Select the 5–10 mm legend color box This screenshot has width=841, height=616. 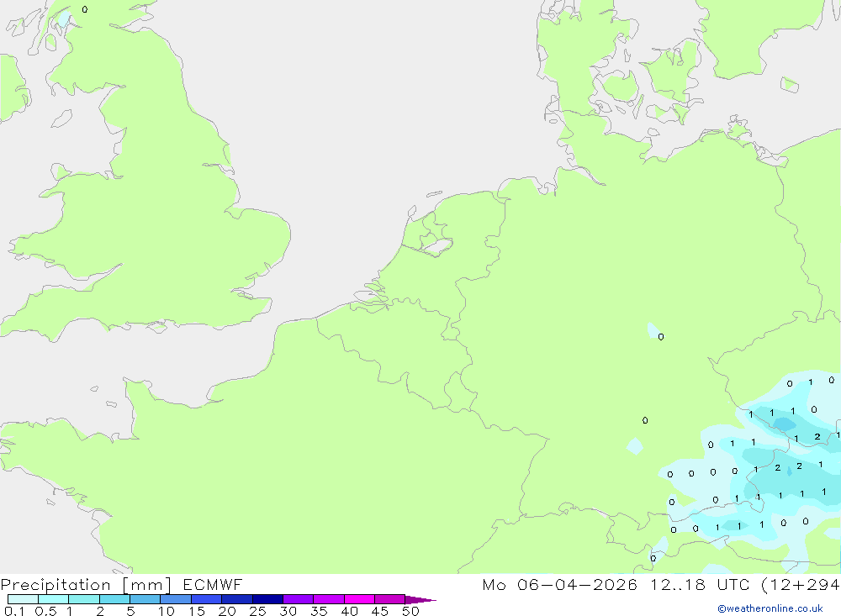[x=145, y=599]
